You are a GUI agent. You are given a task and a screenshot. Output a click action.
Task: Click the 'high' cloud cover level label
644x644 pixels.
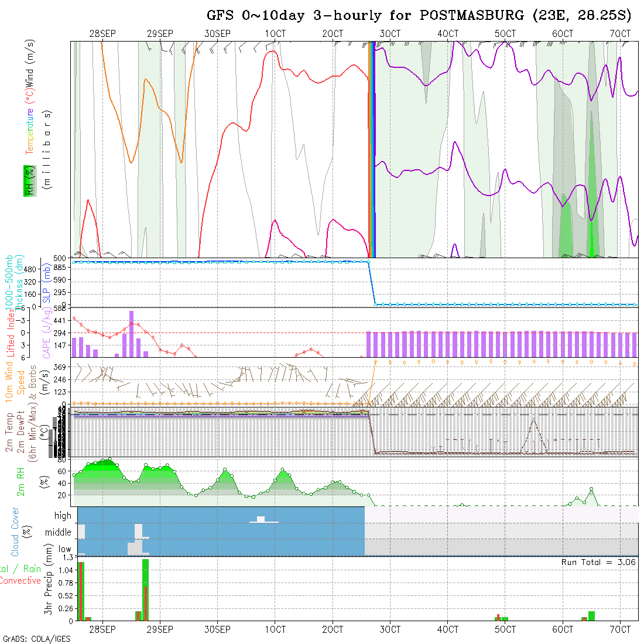click(63, 516)
